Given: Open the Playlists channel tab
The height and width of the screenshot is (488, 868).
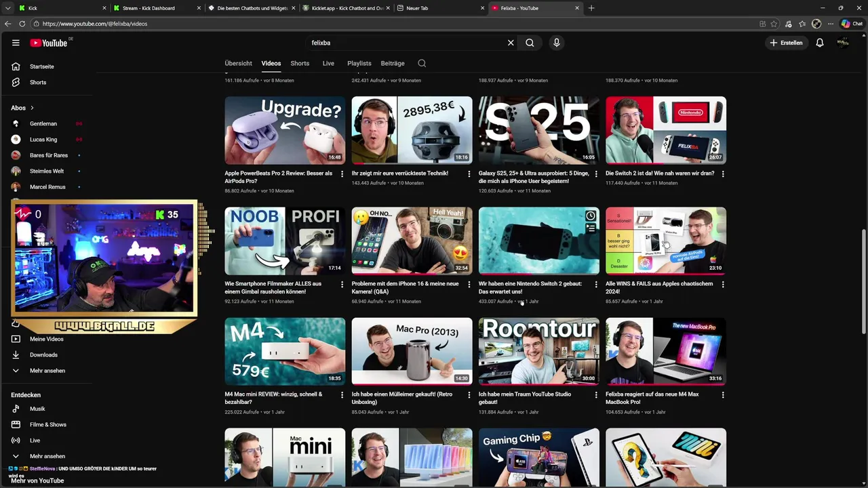Looking at the screenshot, I should pyautogui.click(x=359, y=63).
